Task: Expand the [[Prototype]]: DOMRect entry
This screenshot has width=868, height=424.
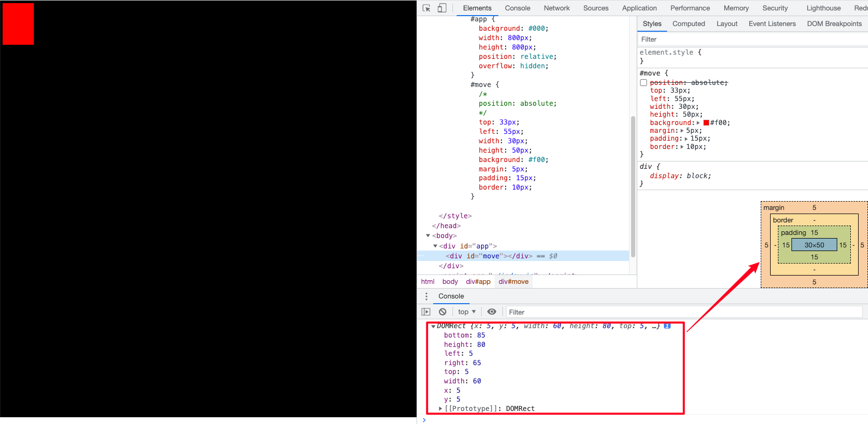Action: (441, 409)
